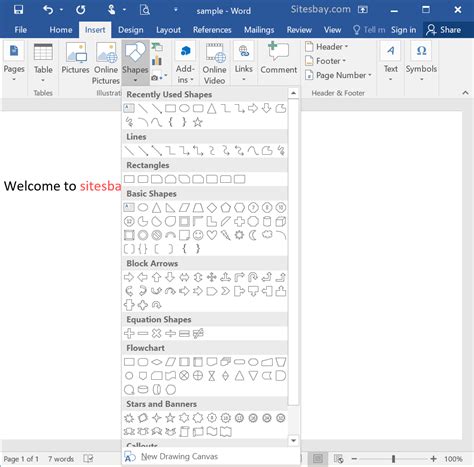Pick the oval in Recently Used Shapes
This screenshot has width=474, height=467.
tap(184, 108)
